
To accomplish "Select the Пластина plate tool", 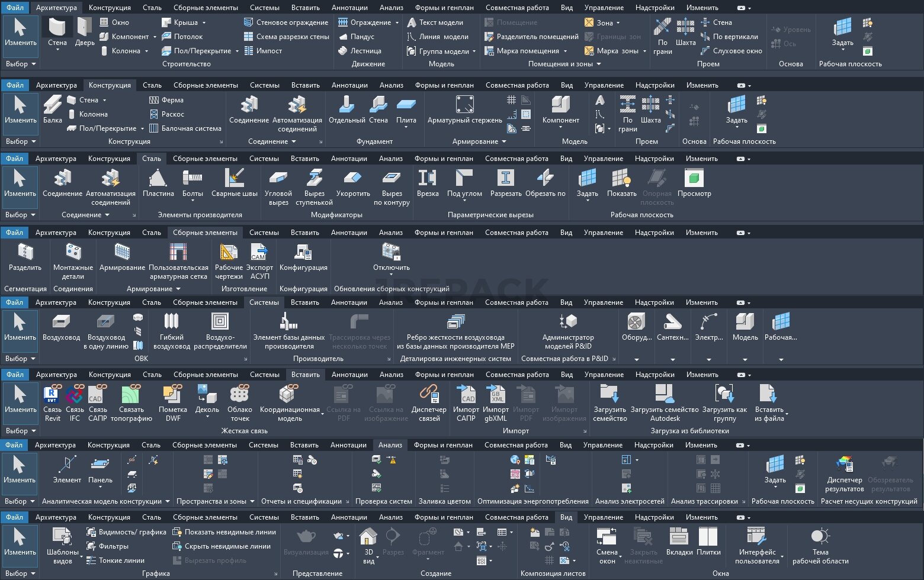I will [x=158, y=183].
